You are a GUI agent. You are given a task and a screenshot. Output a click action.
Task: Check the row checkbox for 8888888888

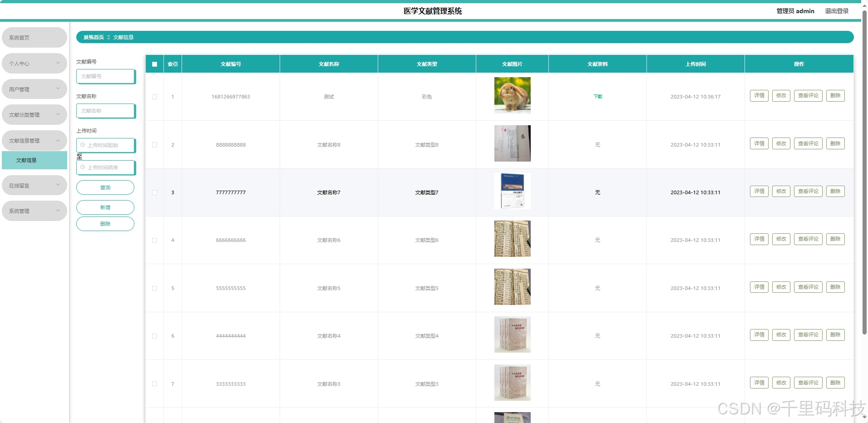click(154, 145)
